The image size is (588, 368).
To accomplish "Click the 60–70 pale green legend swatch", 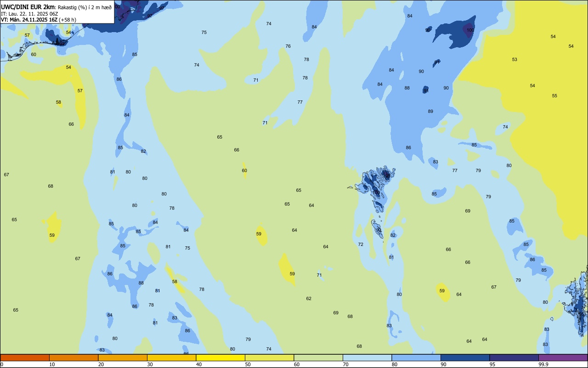I will point(318,357).
